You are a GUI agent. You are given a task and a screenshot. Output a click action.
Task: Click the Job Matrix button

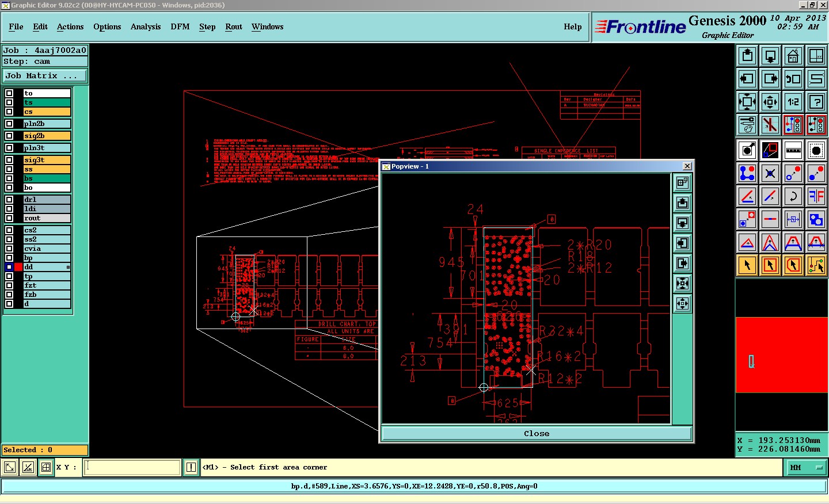tap(45, 76)
